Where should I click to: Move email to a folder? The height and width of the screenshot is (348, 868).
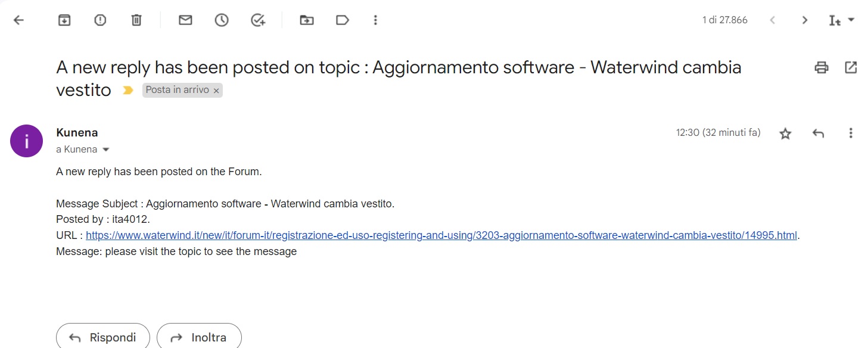(x=306, y=20)
